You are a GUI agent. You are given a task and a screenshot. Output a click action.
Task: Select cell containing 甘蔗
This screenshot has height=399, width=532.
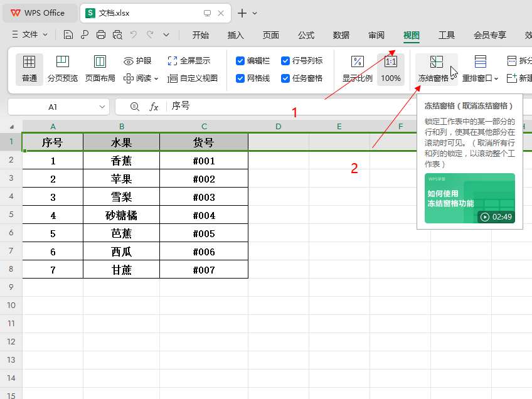(122, 270)
